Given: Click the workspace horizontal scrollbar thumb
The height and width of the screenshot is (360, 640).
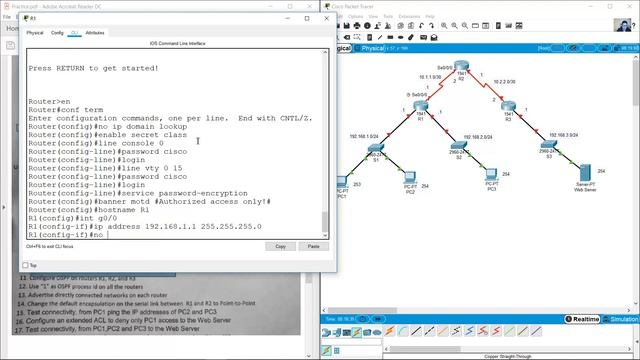Looking at the screenshot, I should click(x=362, y=310).
